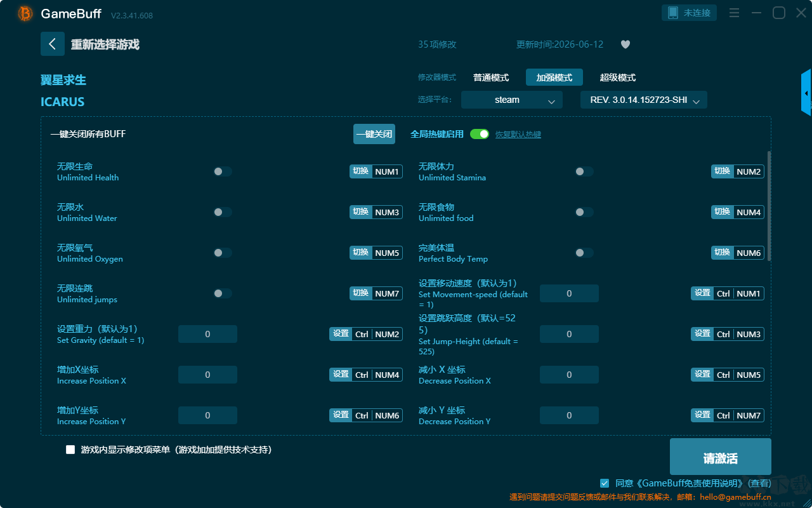Toggle Unlimited Water switch
This screenshot has height=508, width=812.
222,212
